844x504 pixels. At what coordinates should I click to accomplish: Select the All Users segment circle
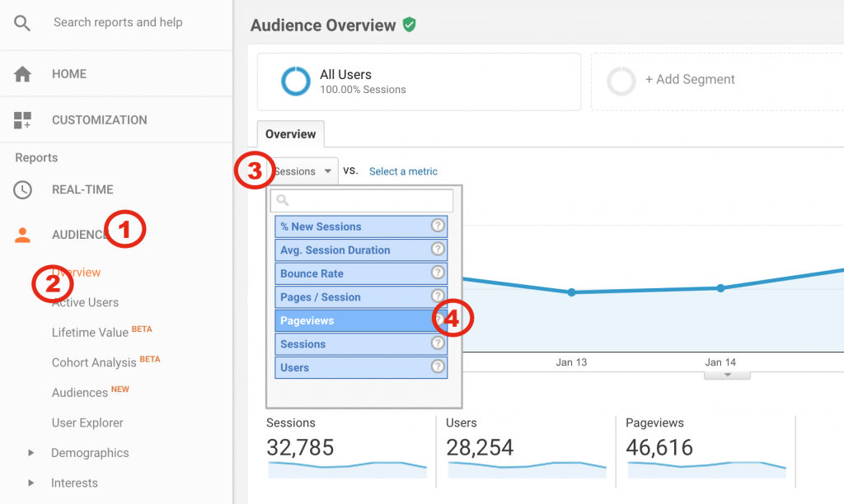(296, 81)
